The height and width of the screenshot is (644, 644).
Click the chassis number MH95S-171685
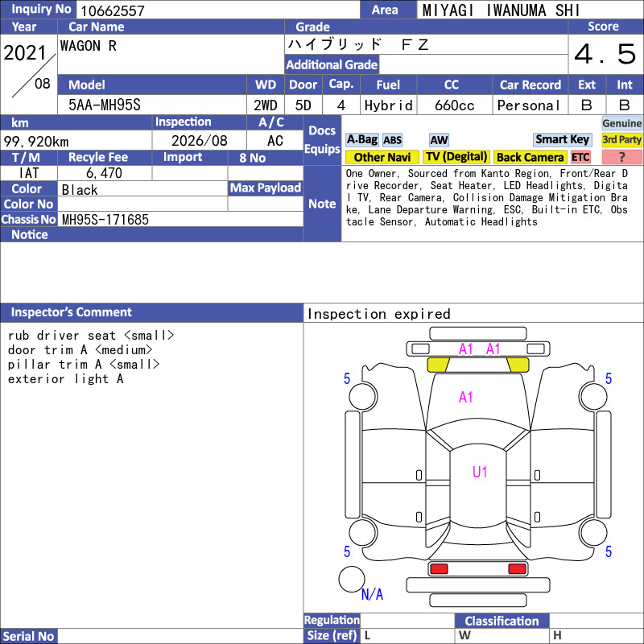coord(105,220)
